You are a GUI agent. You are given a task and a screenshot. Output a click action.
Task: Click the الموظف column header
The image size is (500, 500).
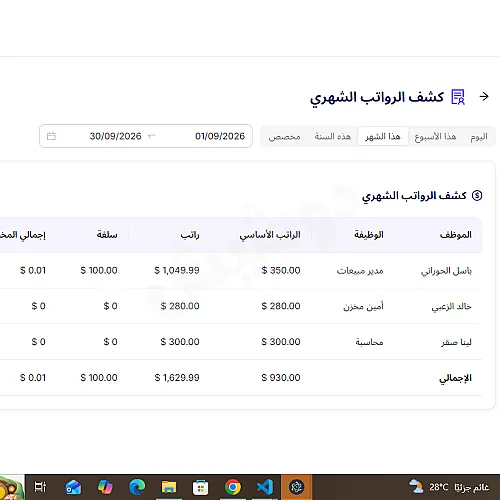pos(455,235)
